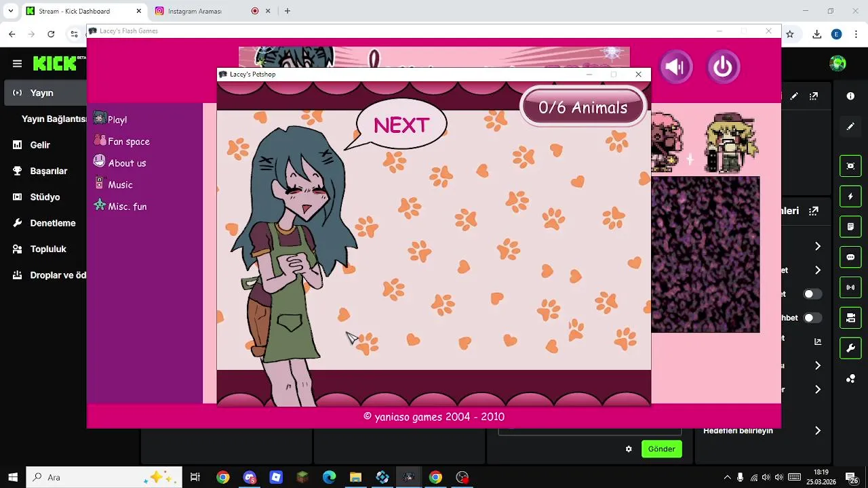Screen dimensions: 868x488
Task: Open Microsoft Edge from the taskbar
Action: pyautogui.click(x=329, y=477)
